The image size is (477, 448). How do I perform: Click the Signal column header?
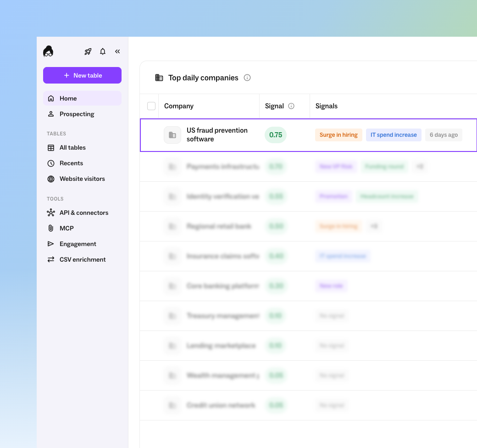click(x=274, y=106)
